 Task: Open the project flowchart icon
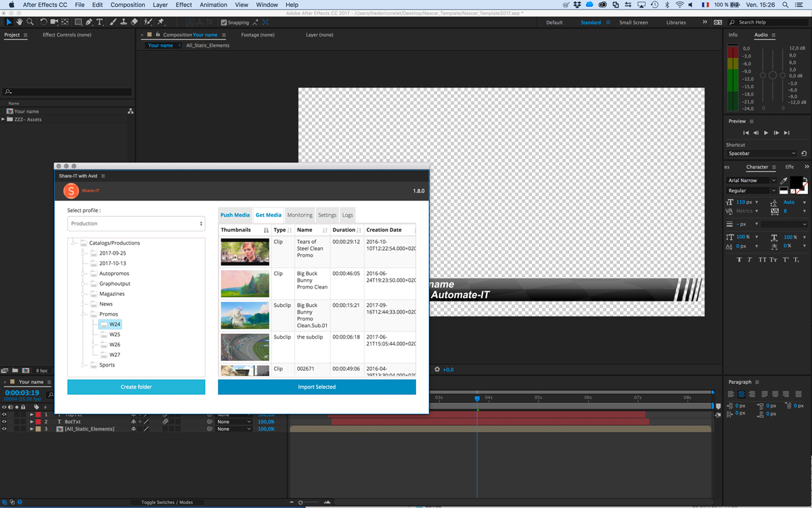tap(130, 111)
